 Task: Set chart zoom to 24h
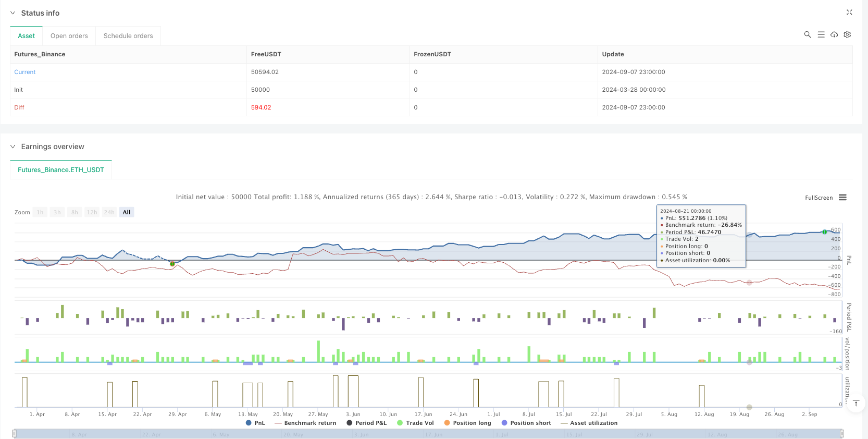[109, 212]
